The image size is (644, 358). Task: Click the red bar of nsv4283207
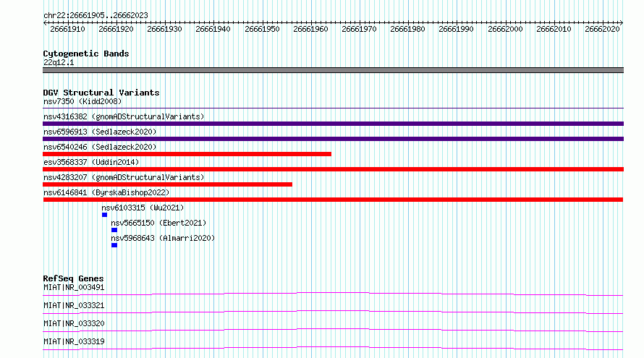tap(168, 184)
